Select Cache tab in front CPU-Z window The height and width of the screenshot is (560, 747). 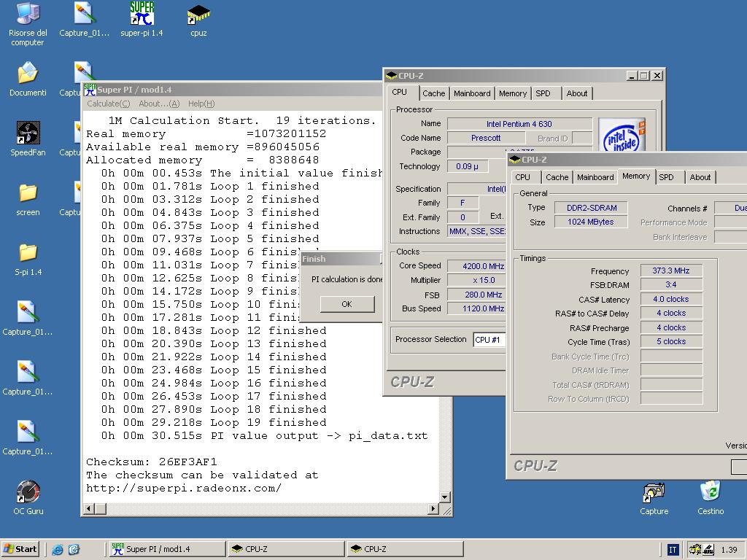click(557, 177)
